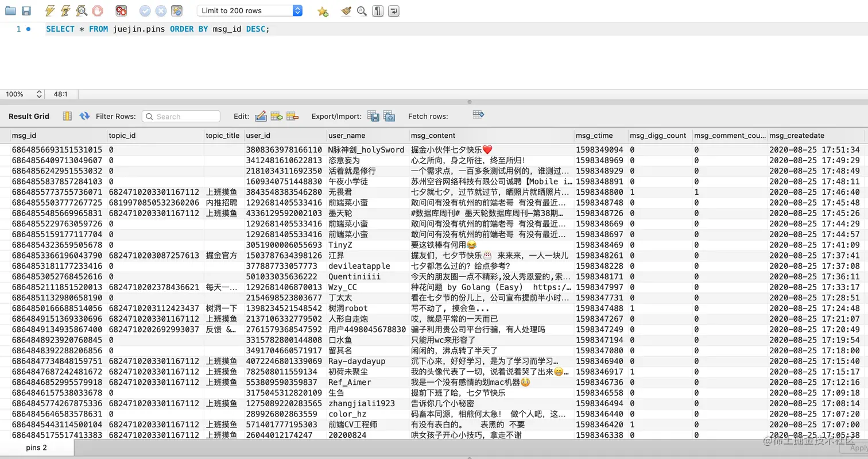The width and height of the screenshot is (868, 459).
Task: Delete the selected rows from the grid
Action: pyautogui.click(x=293, y=116)
